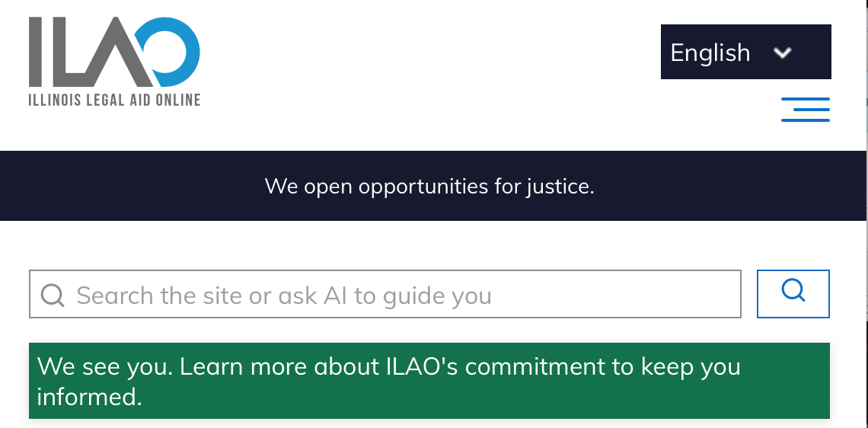Viewport: 868px width, 428px height.
Task: Click the dark language selector box
Action: click(x=745, y=52)
